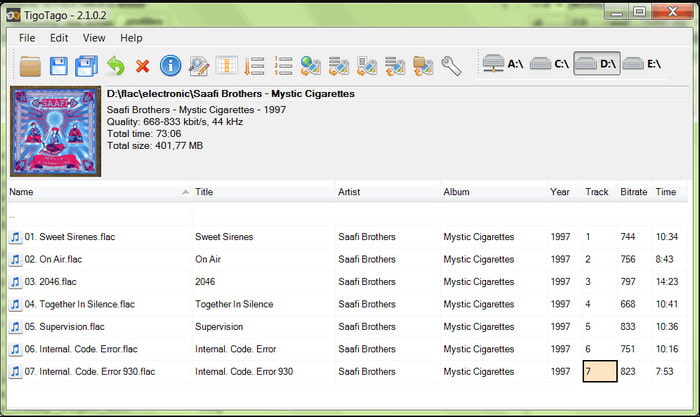
Task: Click the TigoTago title bar app icon
Action: pyautogui.click(x=13, y=15)
